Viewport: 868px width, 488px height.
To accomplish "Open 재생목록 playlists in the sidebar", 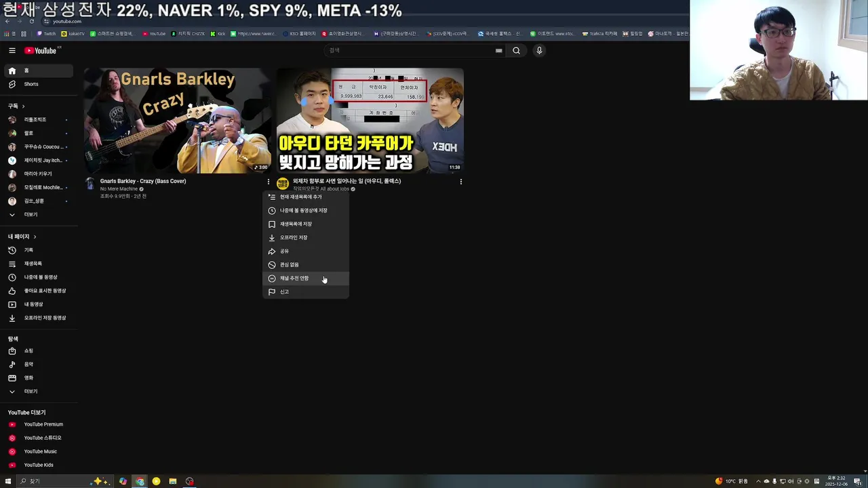I will coord(38,264).
